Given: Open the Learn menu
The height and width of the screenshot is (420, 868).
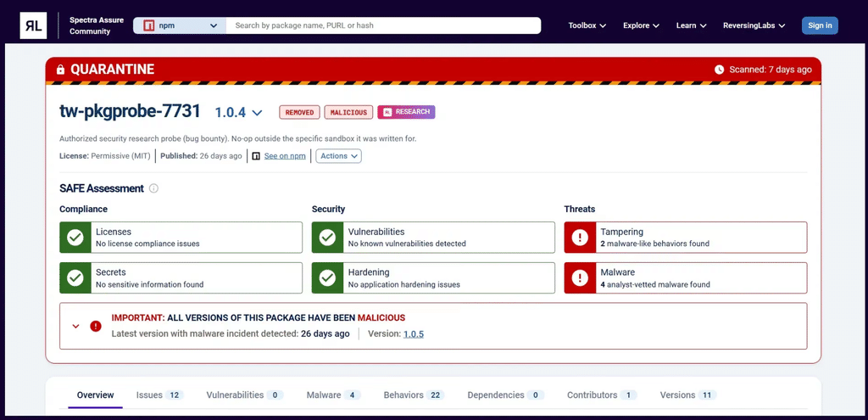Looking at the screenshot, I should pos(692,25).
